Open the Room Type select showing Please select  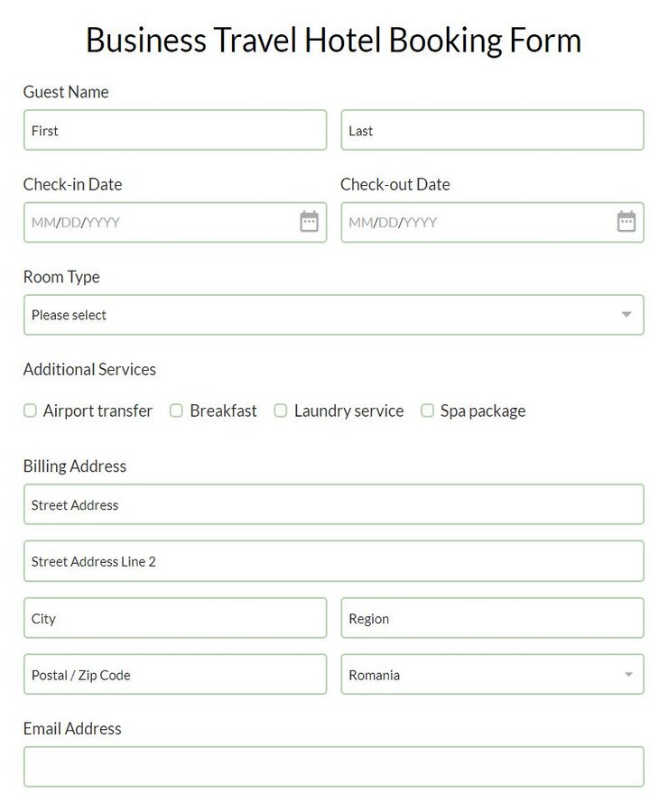[271, 315]
